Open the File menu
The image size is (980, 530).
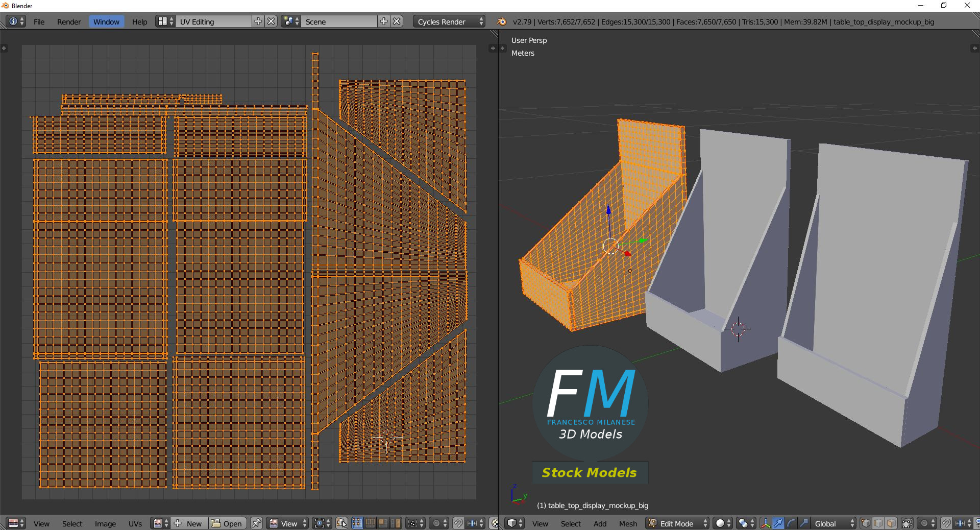pos(39,21)
